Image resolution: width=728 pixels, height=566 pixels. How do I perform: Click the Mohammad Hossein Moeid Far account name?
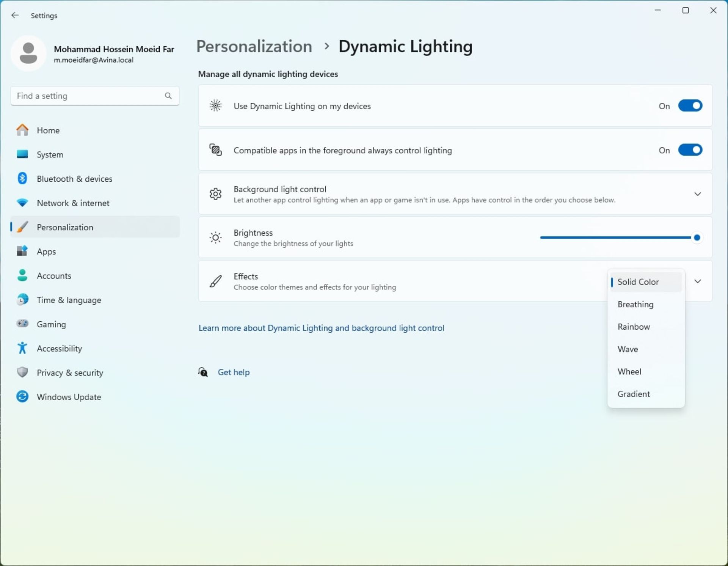[x=114, y=49]
